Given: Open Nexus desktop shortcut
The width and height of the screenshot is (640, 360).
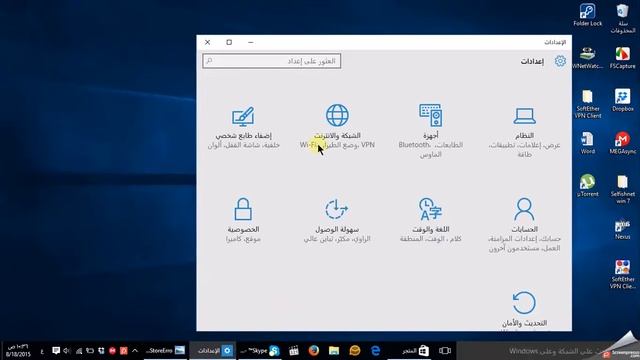Looking at the screenshot, I should tap(622, 230).
